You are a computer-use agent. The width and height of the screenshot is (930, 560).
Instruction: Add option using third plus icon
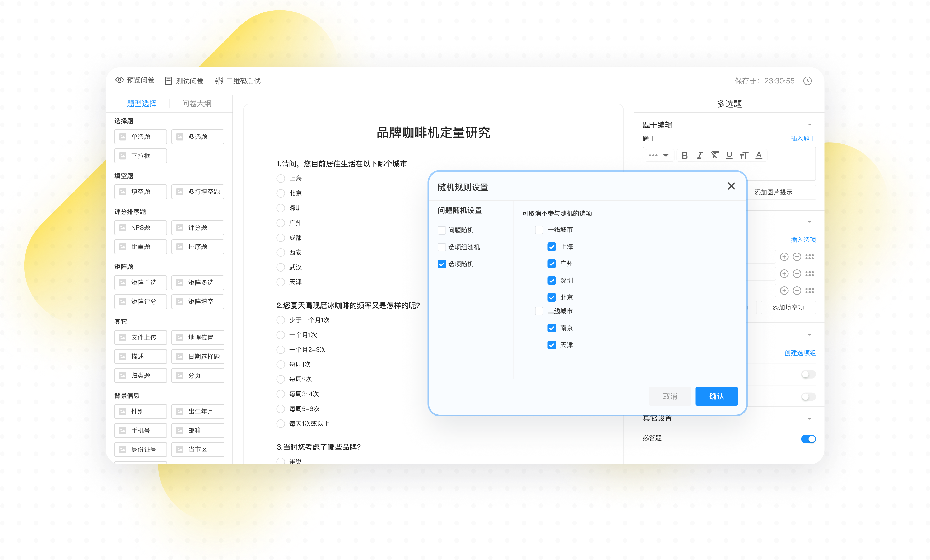pos(784,291)
